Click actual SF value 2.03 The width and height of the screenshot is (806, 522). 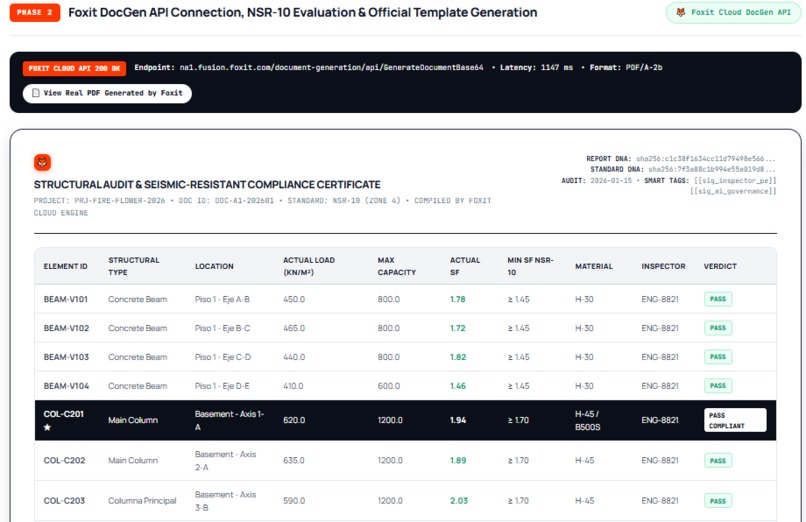459,500
